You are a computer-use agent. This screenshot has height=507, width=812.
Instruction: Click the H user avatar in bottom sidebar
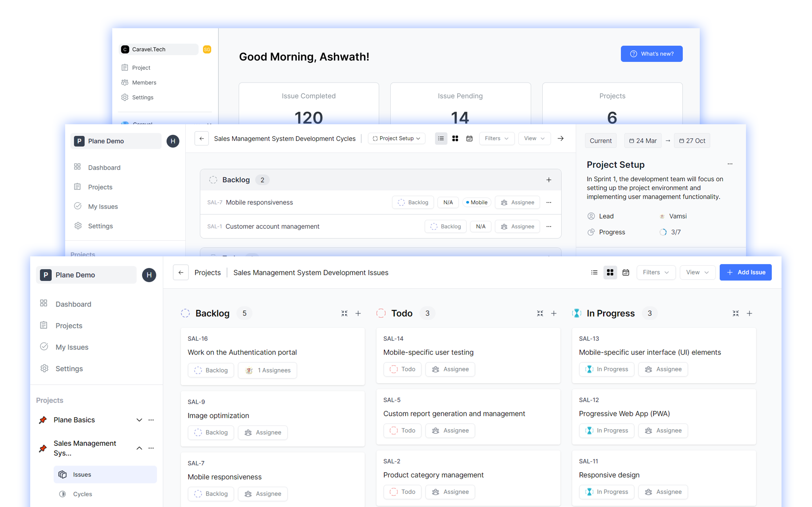tap(149, 275)
